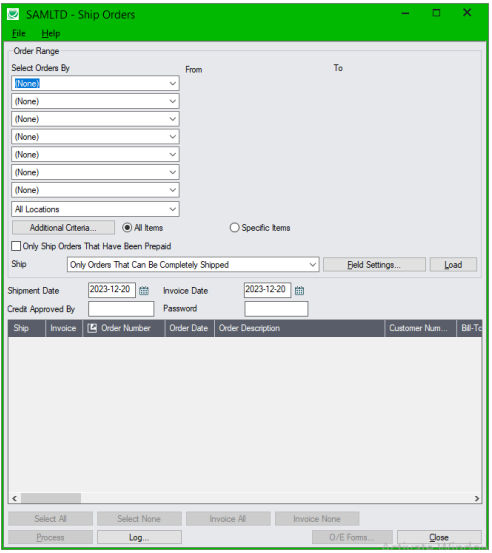Enable Only Ship Orders That Have Been Prepaid
492x553 pixels.
pyautogui.click(x=16, y=246)
